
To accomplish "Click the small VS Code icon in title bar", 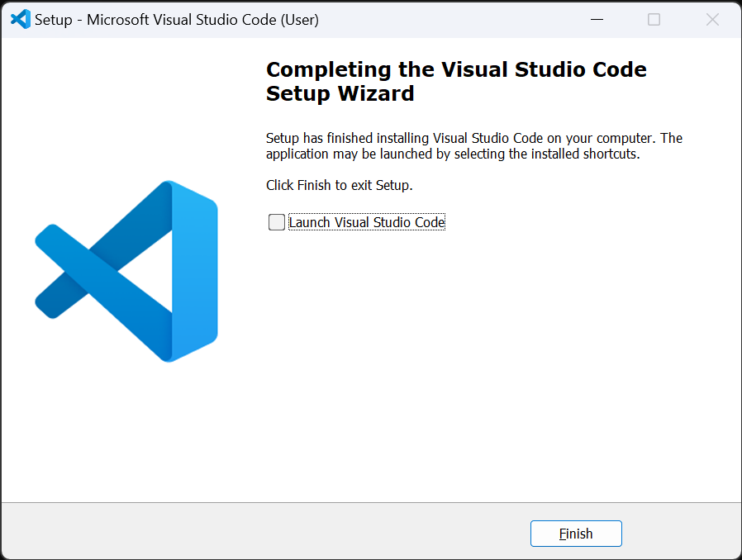I will pyautogui.click(x=21, y=19).
